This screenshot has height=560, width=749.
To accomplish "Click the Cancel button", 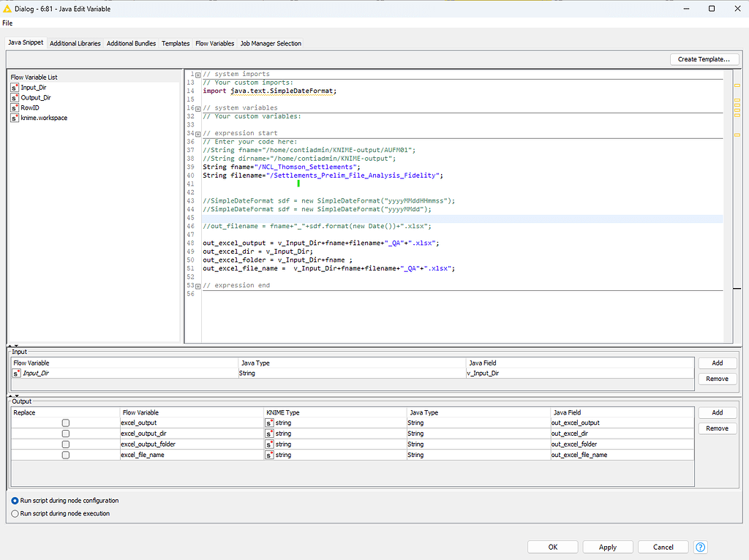I will point(663,547).
